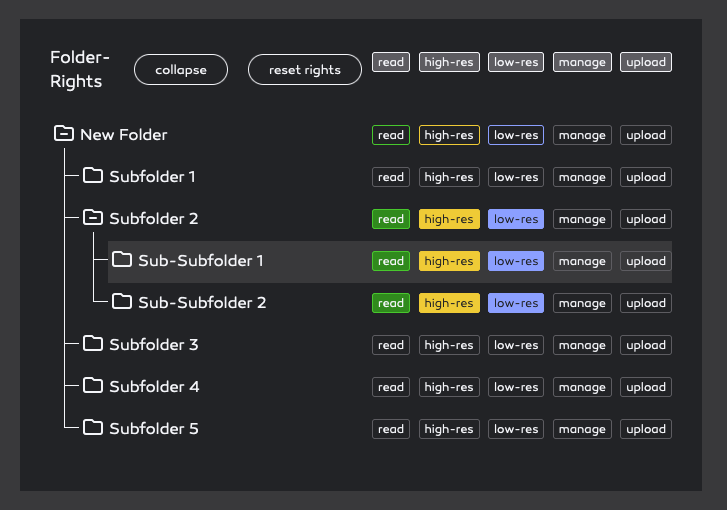Disable low-res right for Sub-Subfolder 1
This screenshot has width=727, height=510.
[516, 261]
